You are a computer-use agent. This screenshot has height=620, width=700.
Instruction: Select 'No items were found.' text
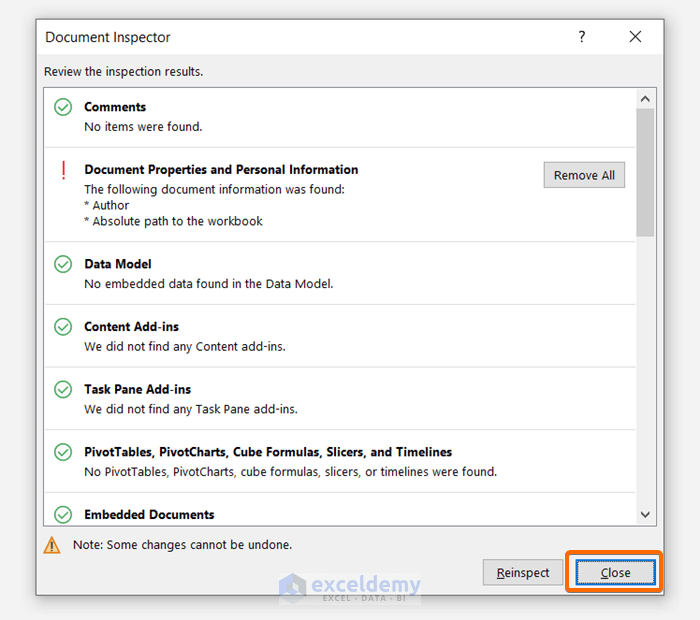pos(143,127)
